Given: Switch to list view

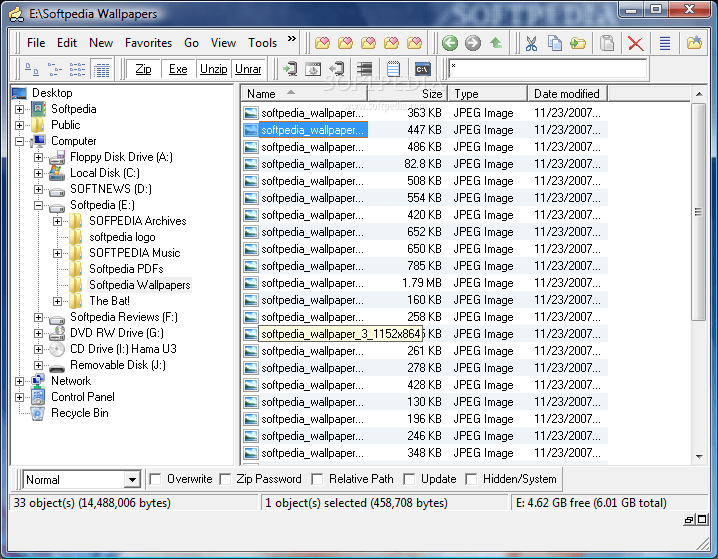Looking at the screenshot, I should (77, 69).
